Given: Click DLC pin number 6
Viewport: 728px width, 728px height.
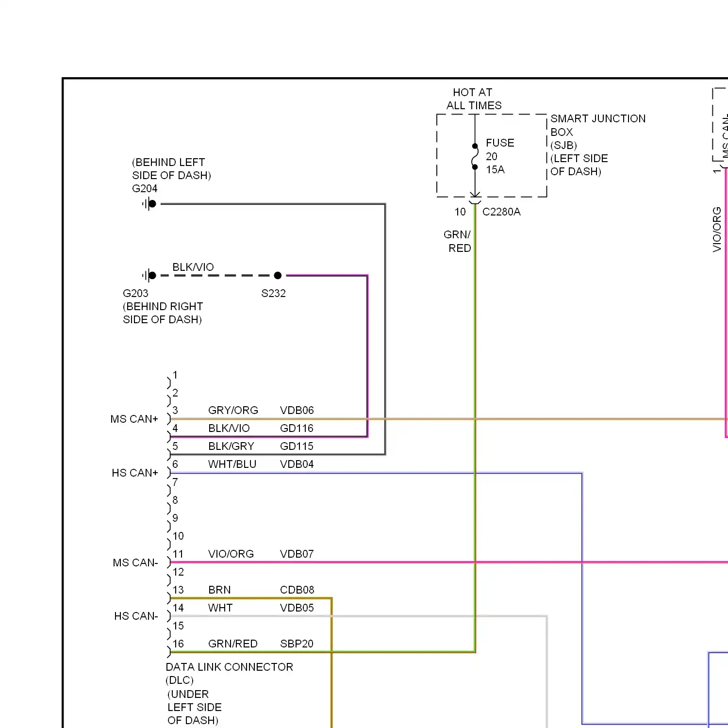Looking at the screenshot, I should coord(175,464).
